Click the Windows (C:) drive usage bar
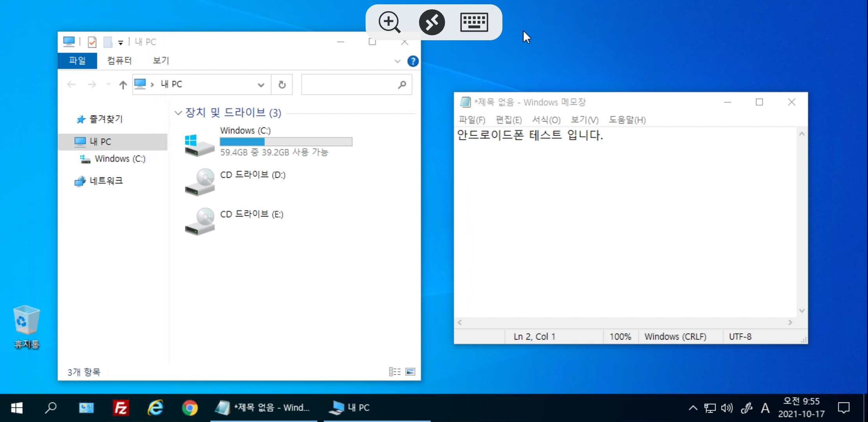The image size is (868, 422). point(286,141)
